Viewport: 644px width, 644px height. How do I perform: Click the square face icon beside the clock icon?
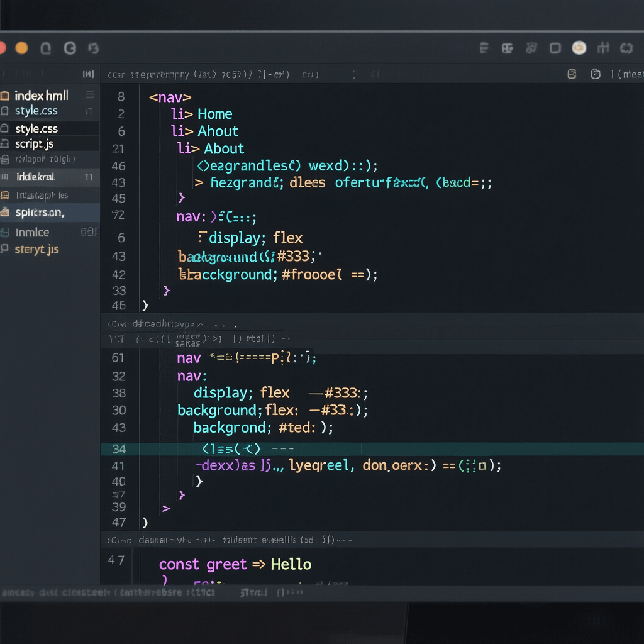572,74
